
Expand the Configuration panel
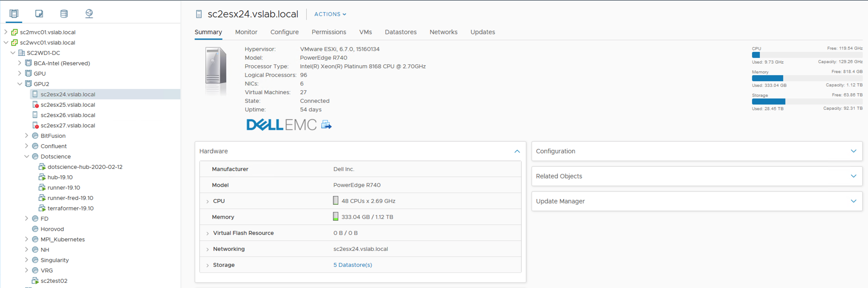(x=853, y=151)
